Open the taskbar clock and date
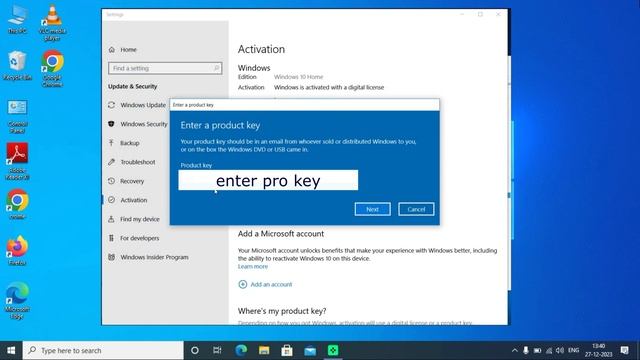Viewport: 640px width, 360px height. click(598, 351)
